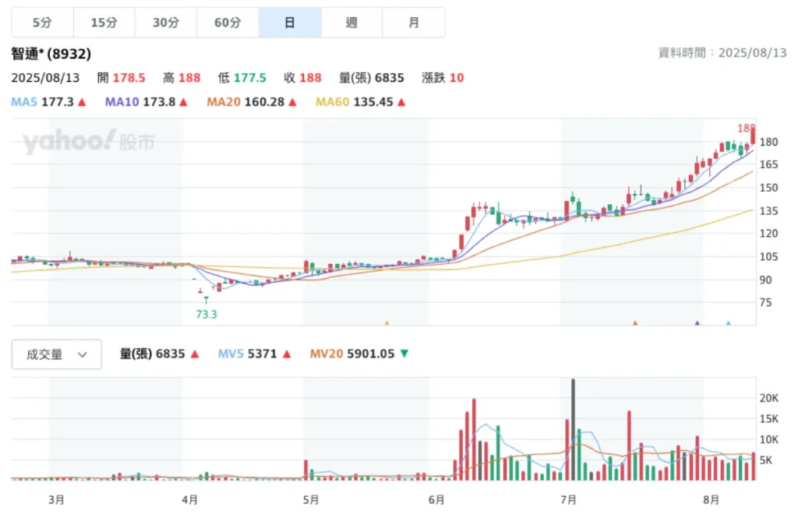Select the 週 weekly chart tab
Screen dimensions: 798x532
pyautogui.click(x=351, y=23)
